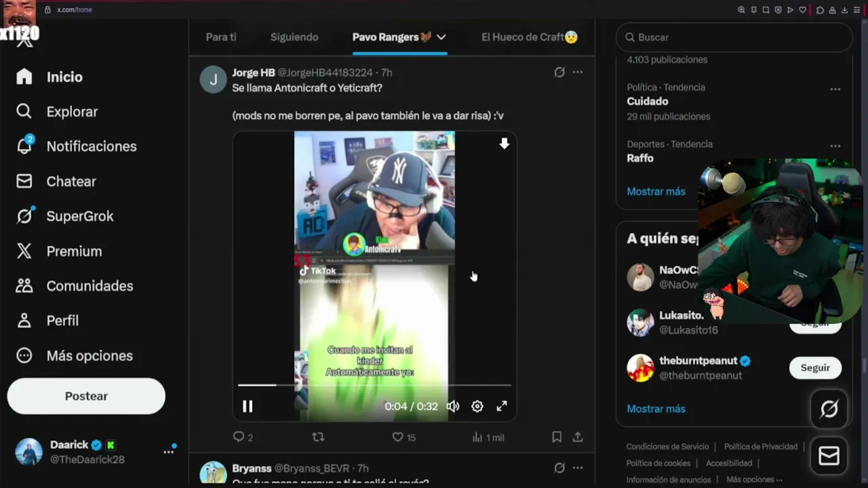Seek along the video progress bar

point(374,385)
